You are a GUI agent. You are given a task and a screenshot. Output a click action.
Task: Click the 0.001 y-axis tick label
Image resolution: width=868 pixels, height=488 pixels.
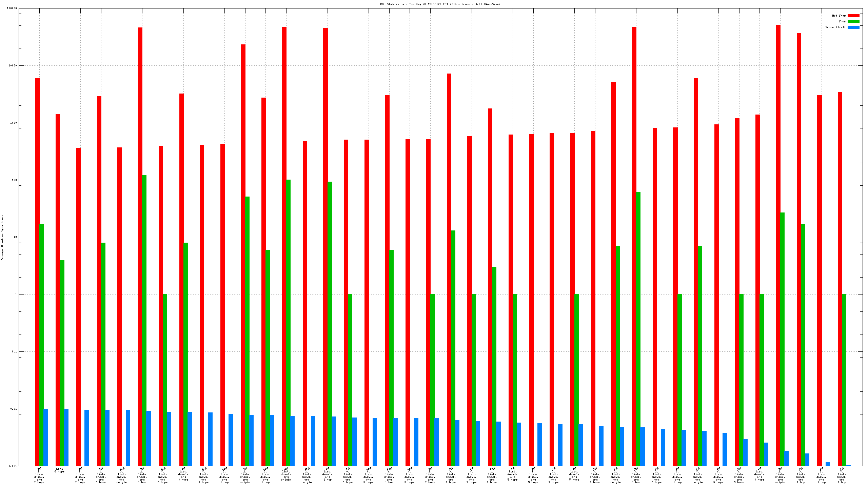pyautogui.click(x=13, y=466)
